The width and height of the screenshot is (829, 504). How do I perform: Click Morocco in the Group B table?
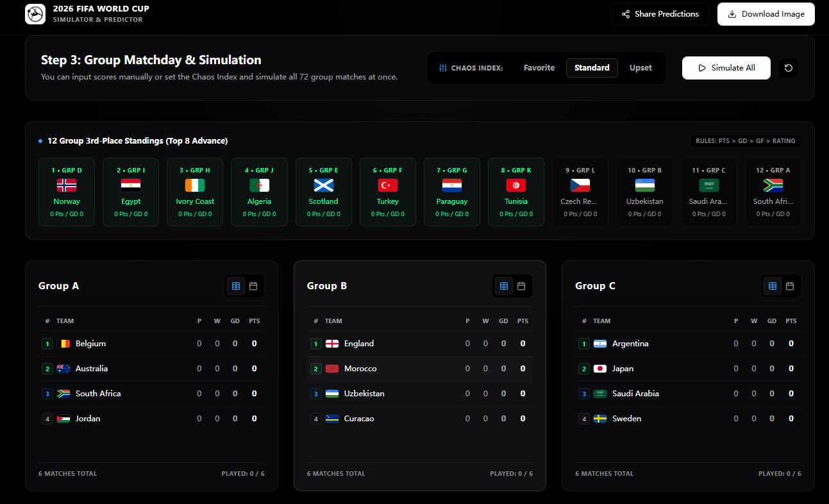click(419, 369)
